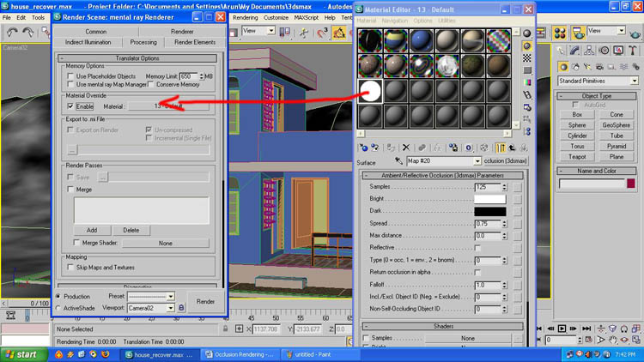This screenshot has height=362, width=644.
Task: Select the ActiveShade radio button
Action: click(59, 307)
